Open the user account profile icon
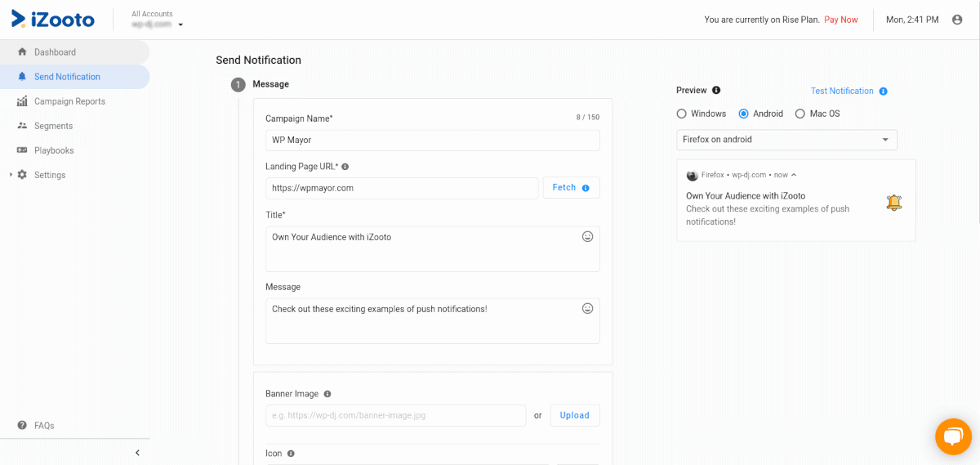Image resolution: width=980 pixels, height=465 pixels. pos(957,20)
